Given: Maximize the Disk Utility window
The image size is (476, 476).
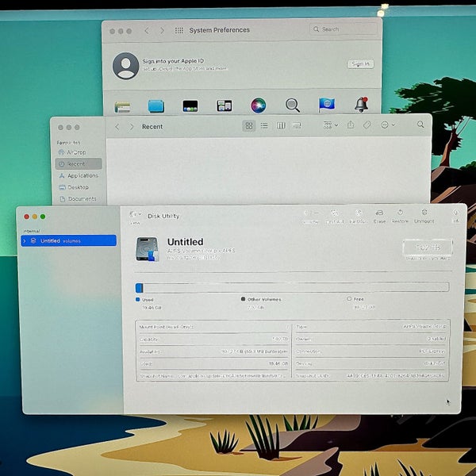Looking at the screenshot, I should point(43,217).
